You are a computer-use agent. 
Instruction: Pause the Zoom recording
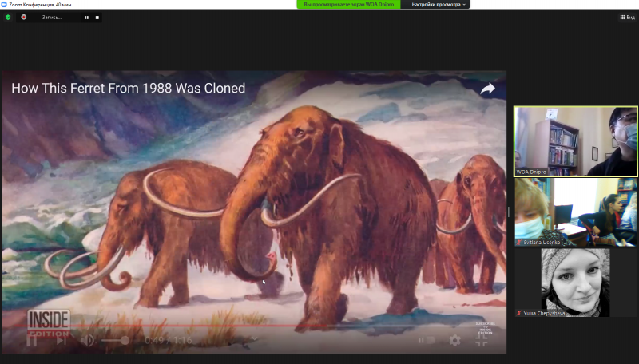[x=86, y=18]
